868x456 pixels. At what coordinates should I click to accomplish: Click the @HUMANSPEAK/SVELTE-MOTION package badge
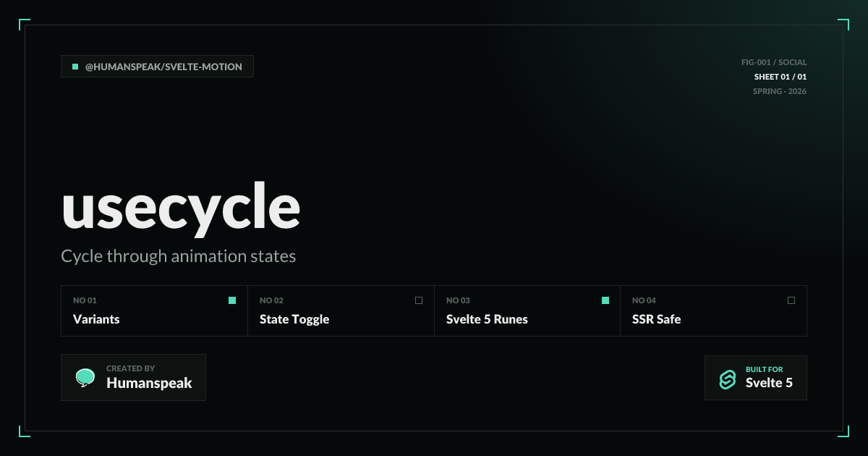pyautogui.click(x=157, y=67)
